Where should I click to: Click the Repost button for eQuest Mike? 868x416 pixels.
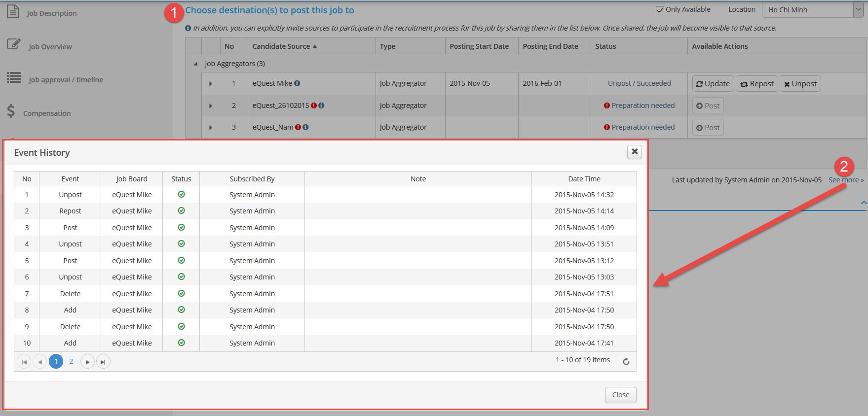click(757, 84)
